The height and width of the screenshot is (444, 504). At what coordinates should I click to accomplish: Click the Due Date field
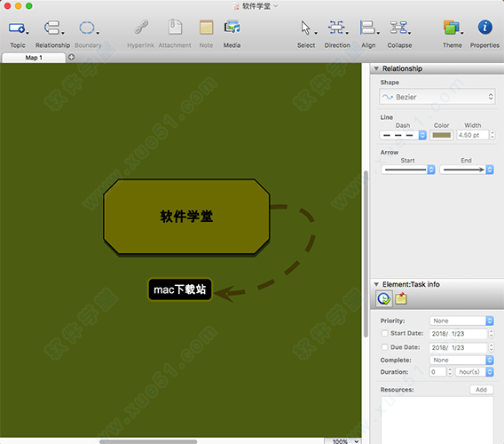[458, 347]
